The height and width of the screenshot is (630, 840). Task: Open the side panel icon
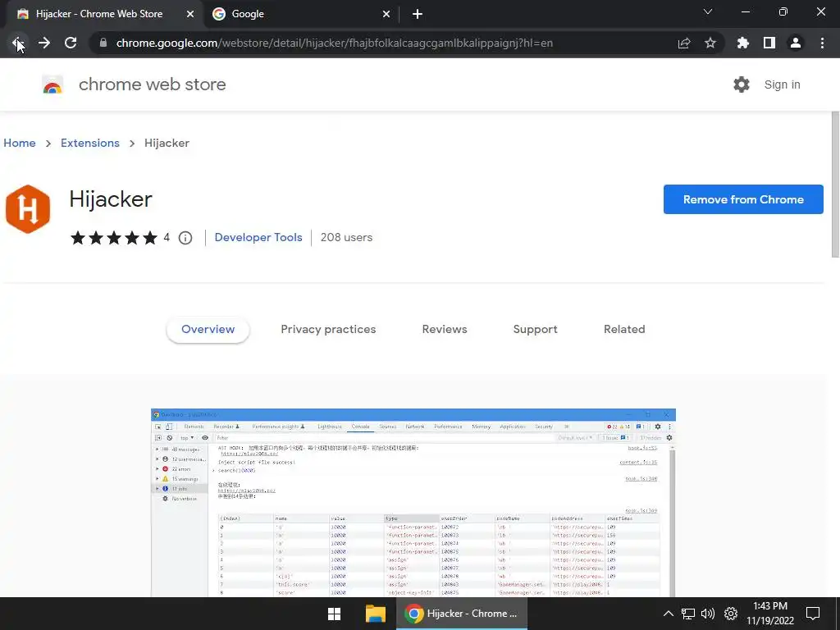769,43
